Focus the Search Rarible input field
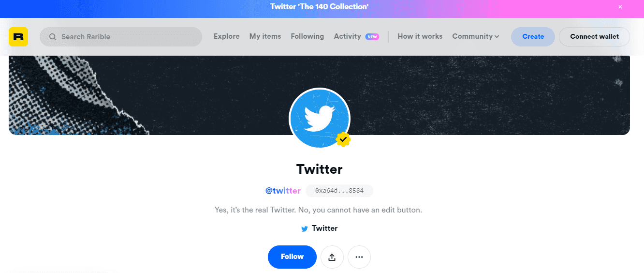 [126, 37]
